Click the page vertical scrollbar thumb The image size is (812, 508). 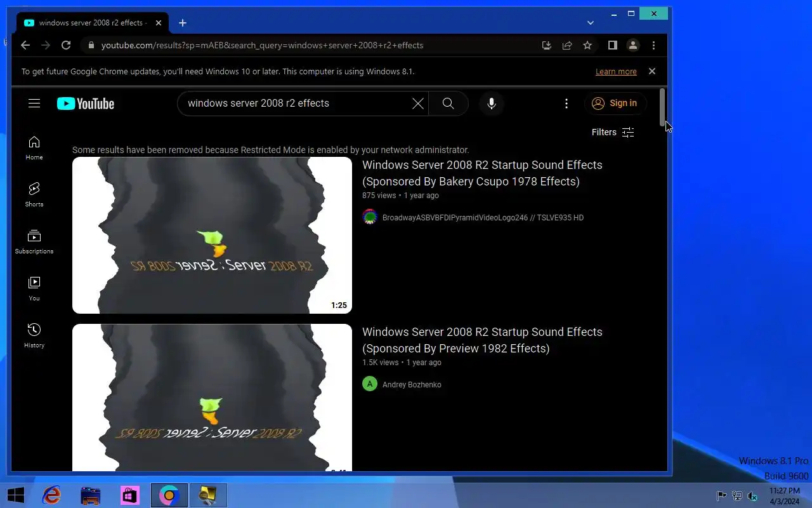[662, 107]
